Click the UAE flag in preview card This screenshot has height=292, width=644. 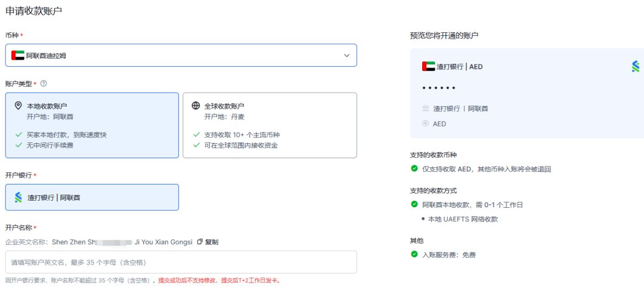click(x=428, y=67)
